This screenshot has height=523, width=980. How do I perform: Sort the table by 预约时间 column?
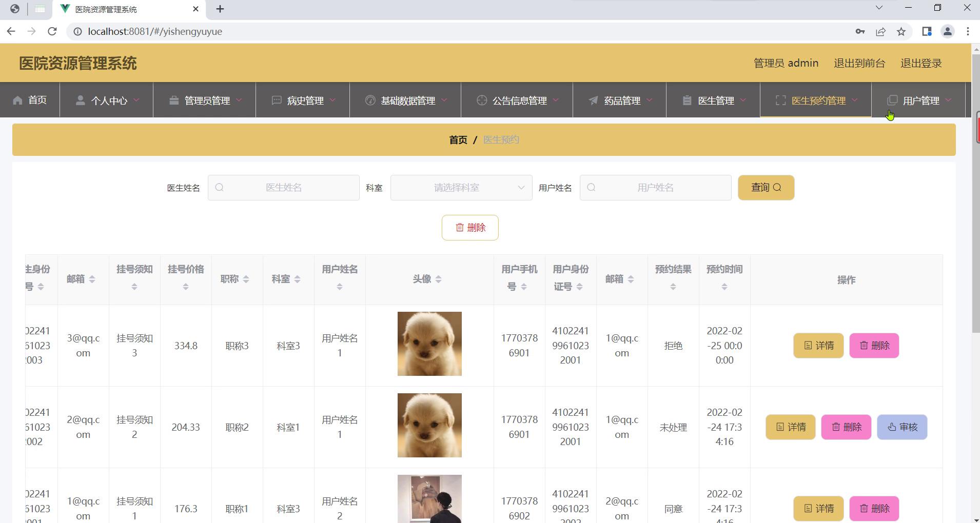724,287
